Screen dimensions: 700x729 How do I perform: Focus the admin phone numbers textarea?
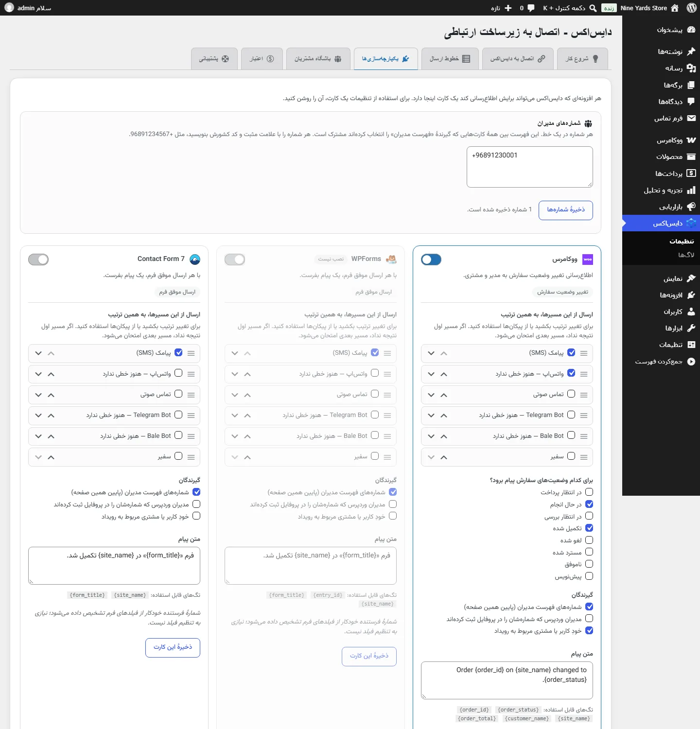[x=530, y=167]
